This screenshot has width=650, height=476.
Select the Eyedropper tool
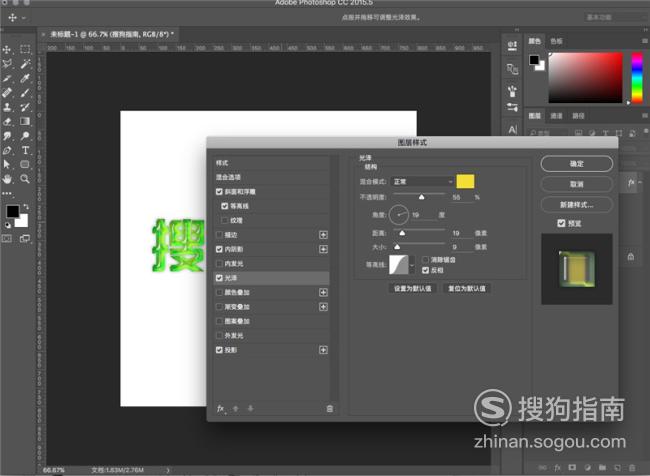[25, 78]
